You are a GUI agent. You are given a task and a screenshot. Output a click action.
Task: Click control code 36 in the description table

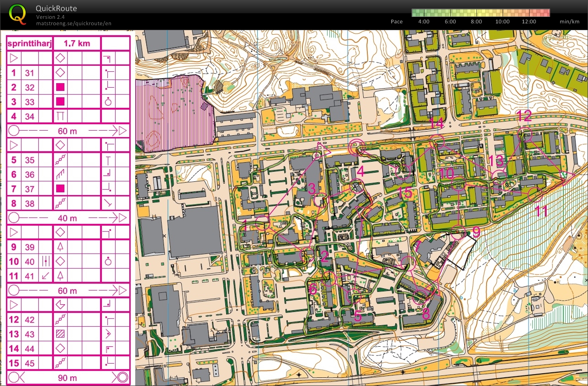tap(30, 174)
